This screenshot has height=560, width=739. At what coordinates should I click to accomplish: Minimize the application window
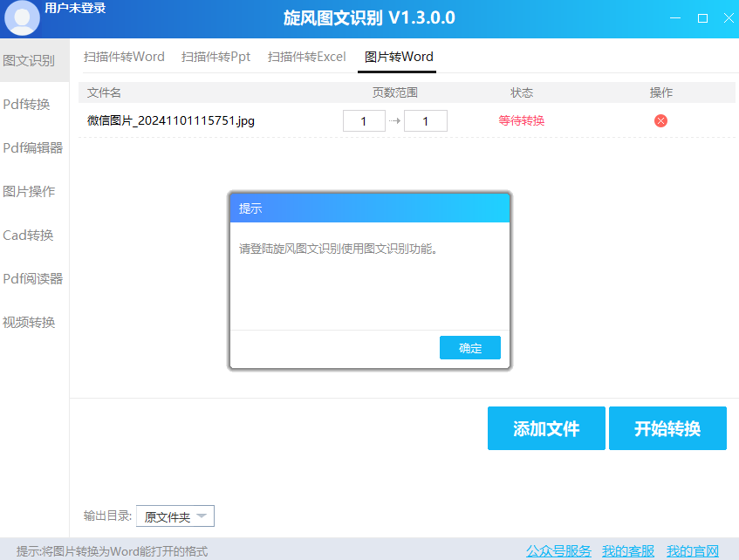click(x=675, y=18)
